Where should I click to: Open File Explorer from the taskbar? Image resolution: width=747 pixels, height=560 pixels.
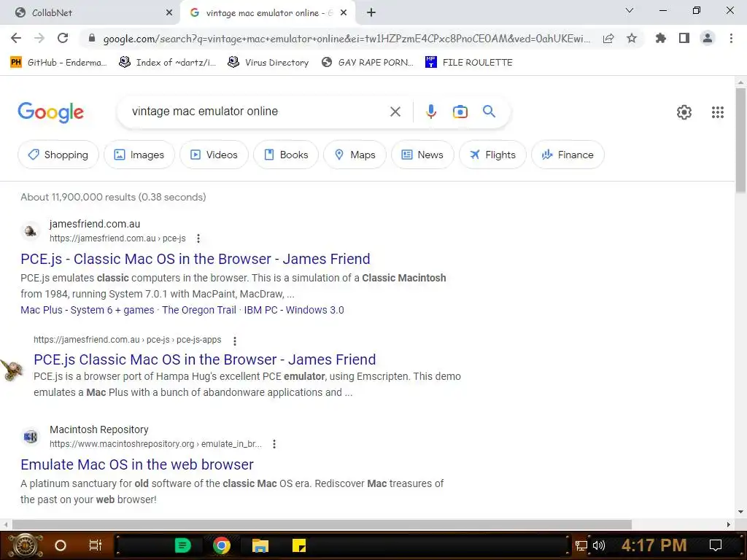(260, 545)
